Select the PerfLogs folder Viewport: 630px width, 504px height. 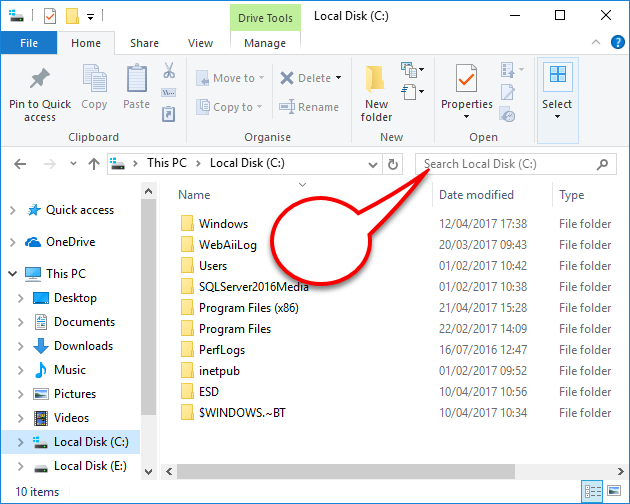pyautogui.click(x=213, y=350)
